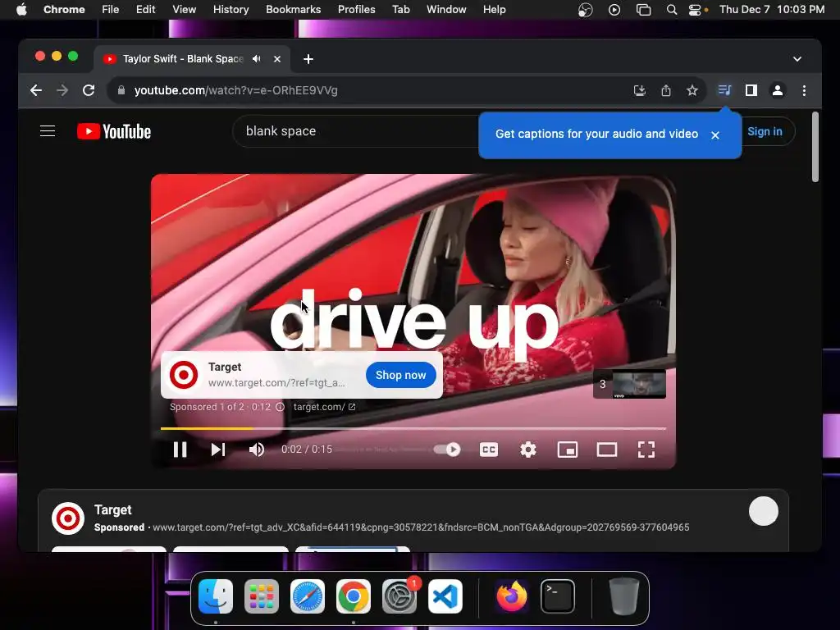Image resolution: width=840 pixels, height=630 pixels.
Task: Share this page icon
Action: pos(666,90)
